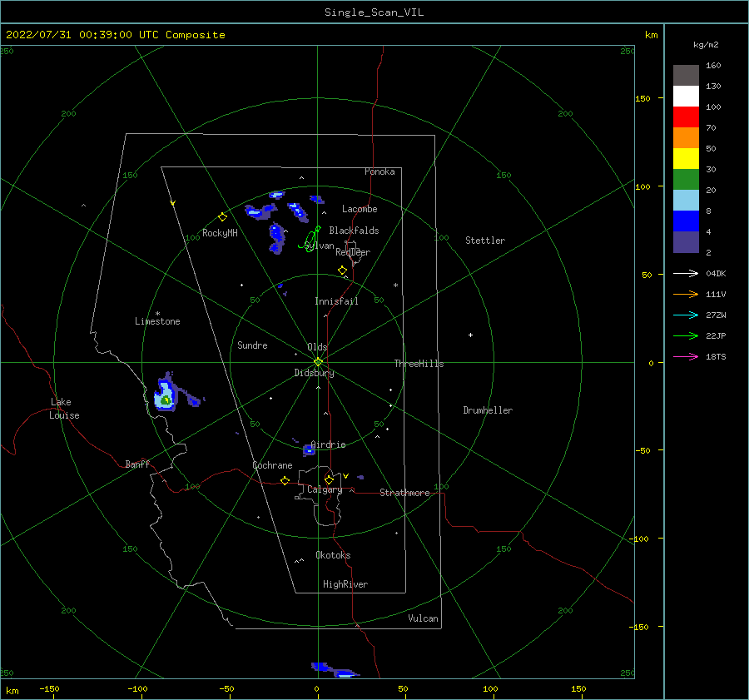Click the Limestone label
Screen dimensions: 749x700
[x=157, y=321]
